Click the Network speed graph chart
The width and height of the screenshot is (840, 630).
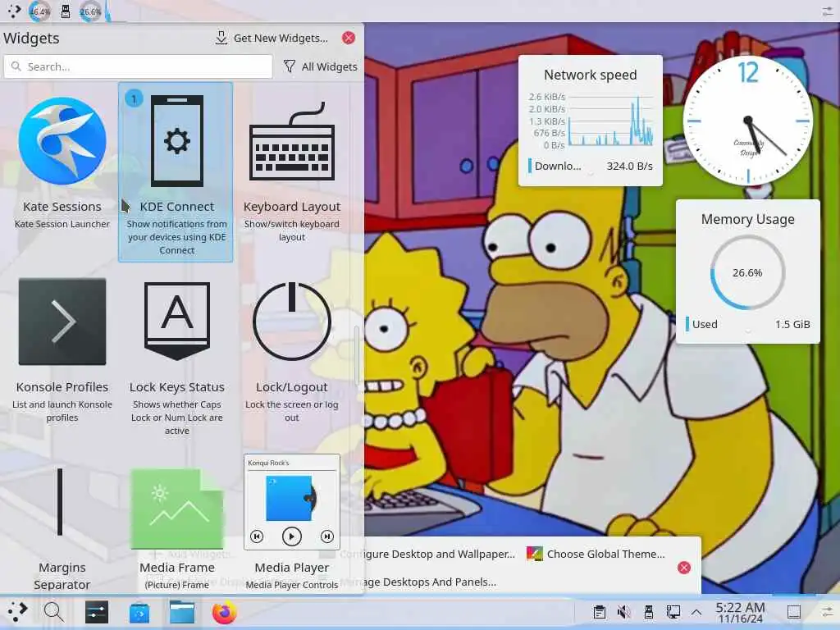[x=591, y=121]
